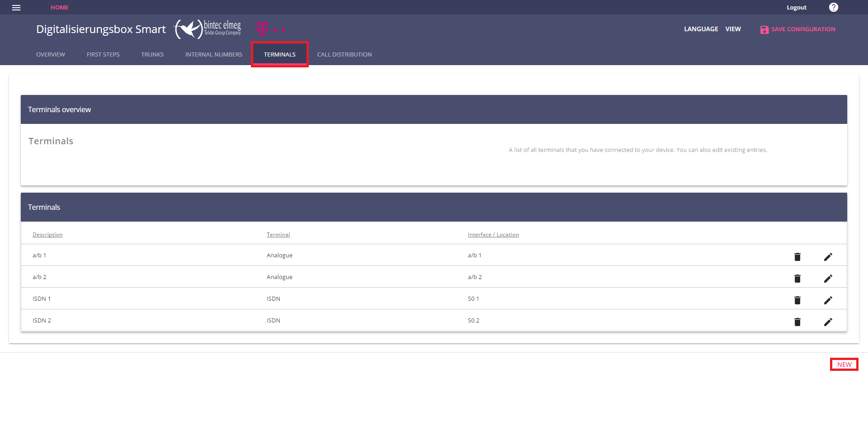Open the Internal Numbers tab
The image size is (868, 445).
(x=213, y=54)
